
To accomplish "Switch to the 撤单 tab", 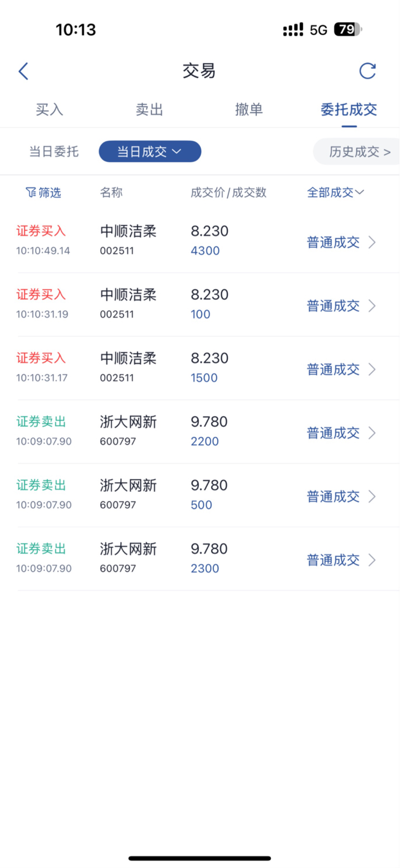I will [249, 110].
